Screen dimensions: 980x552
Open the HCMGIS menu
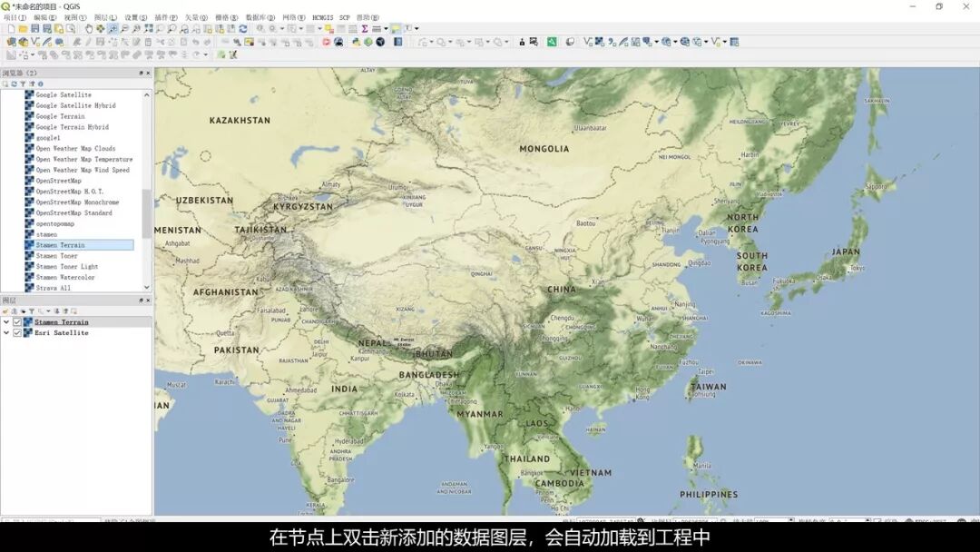coord(322,17)
